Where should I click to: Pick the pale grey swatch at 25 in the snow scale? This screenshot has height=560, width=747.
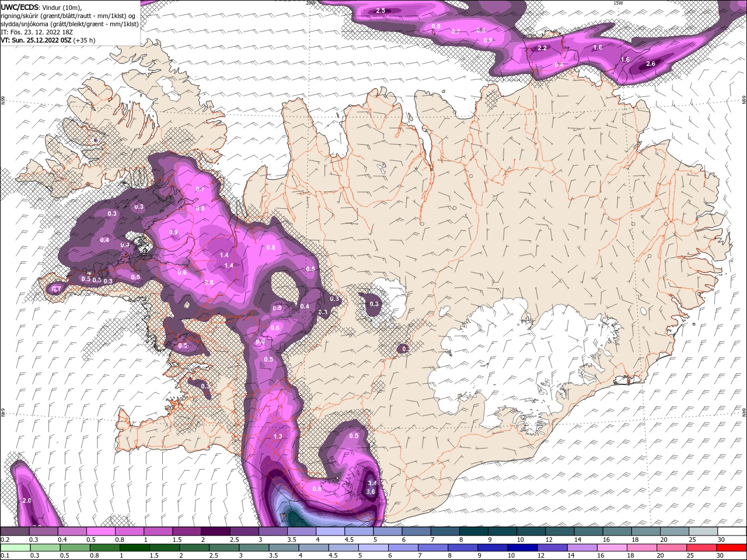click(703, 531)
